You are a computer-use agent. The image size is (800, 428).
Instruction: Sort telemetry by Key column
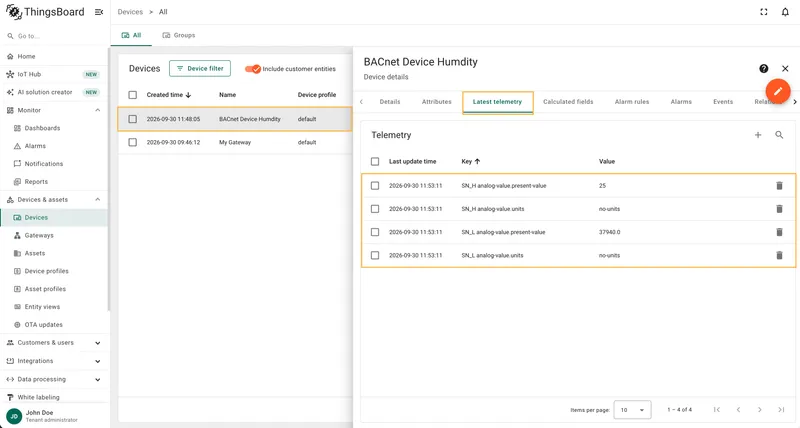coord(470,161)
